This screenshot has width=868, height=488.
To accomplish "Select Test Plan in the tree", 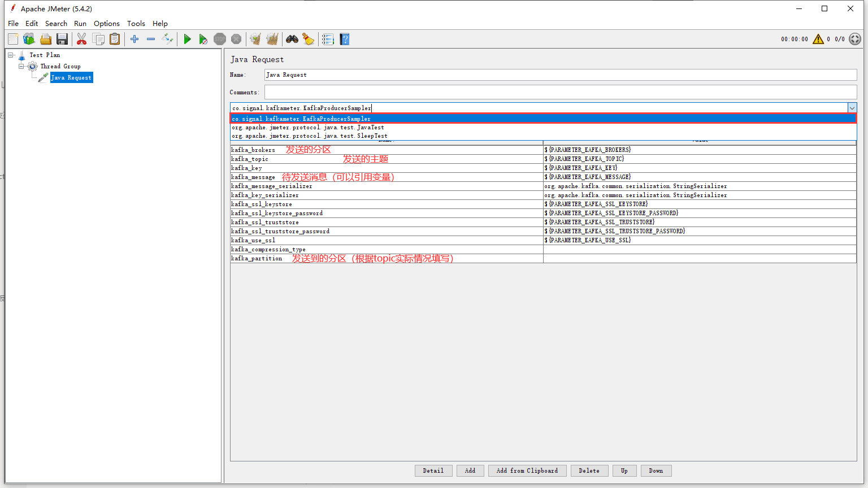I will (x=45, y=55).
